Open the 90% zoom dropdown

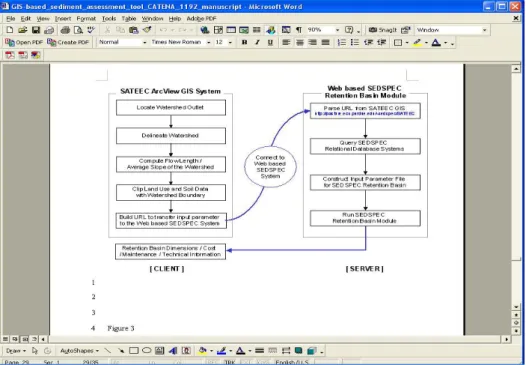click(337, 30)
